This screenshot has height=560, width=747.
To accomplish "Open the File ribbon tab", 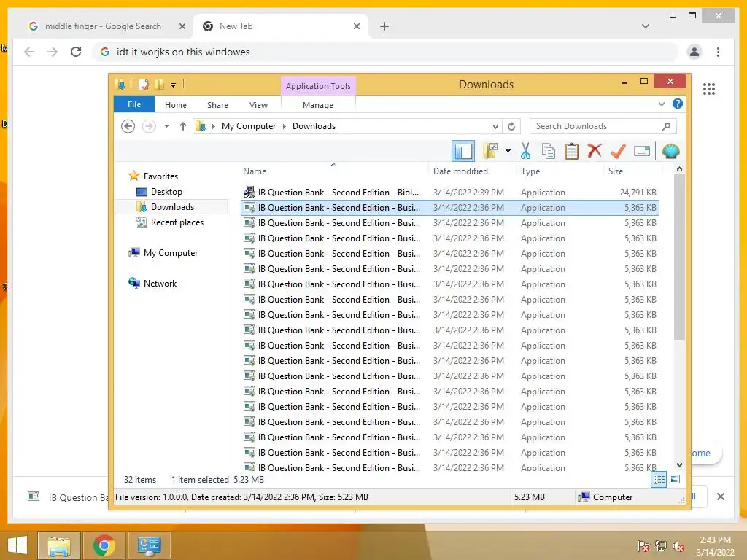I will (134, 104).
